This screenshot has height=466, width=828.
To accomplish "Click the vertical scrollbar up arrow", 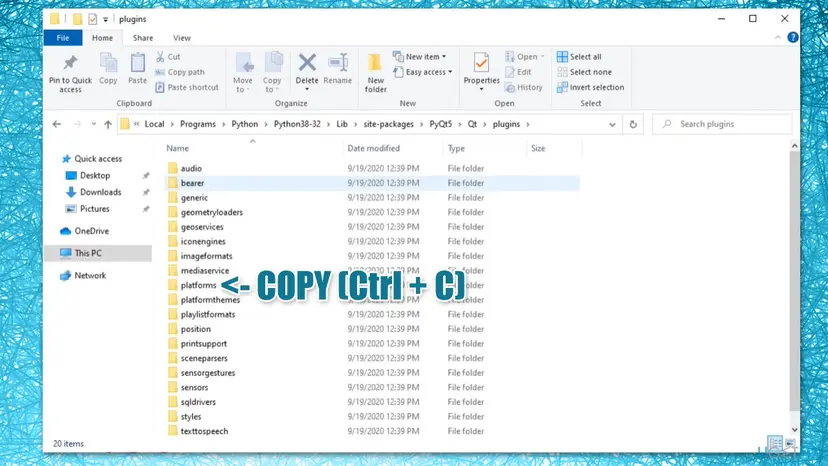I will 794,146.
